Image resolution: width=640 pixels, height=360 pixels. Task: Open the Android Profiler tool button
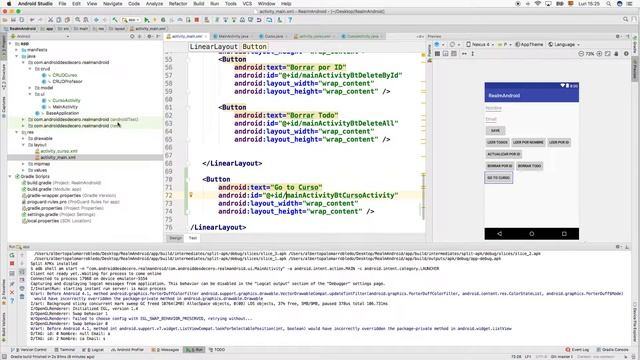[128, 350]
